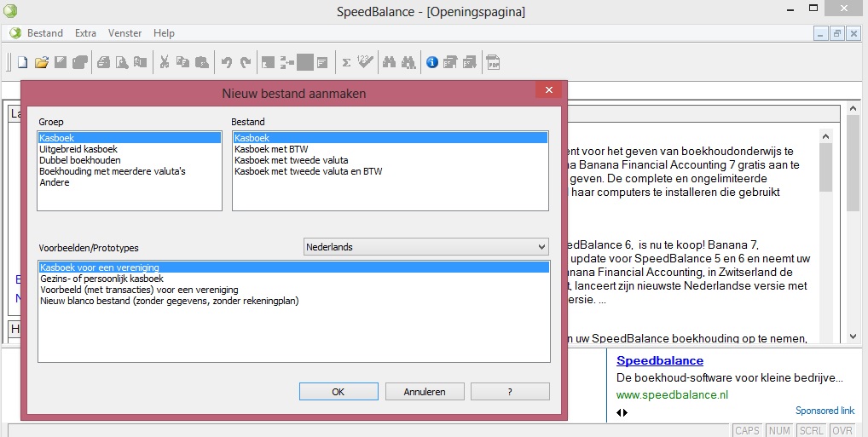
Task: Click the New file toolbar icon
Action: (x=22, y=62)
